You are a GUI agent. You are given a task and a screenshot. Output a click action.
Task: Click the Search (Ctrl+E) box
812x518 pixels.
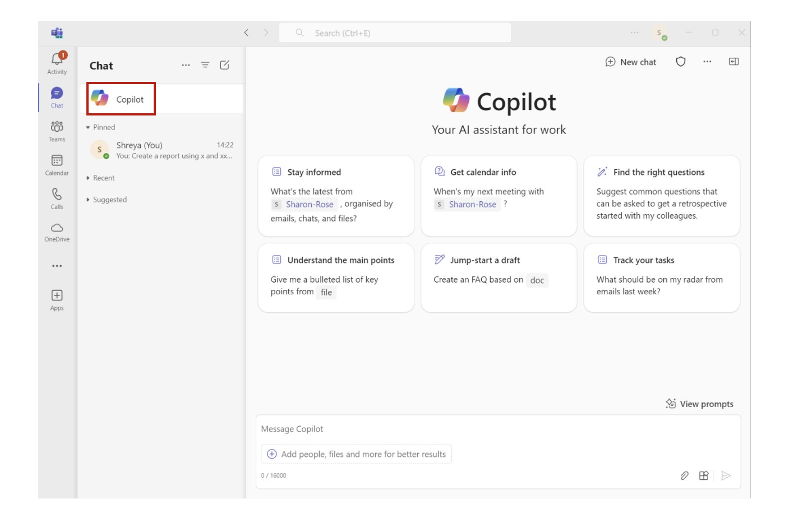[395, 33]
